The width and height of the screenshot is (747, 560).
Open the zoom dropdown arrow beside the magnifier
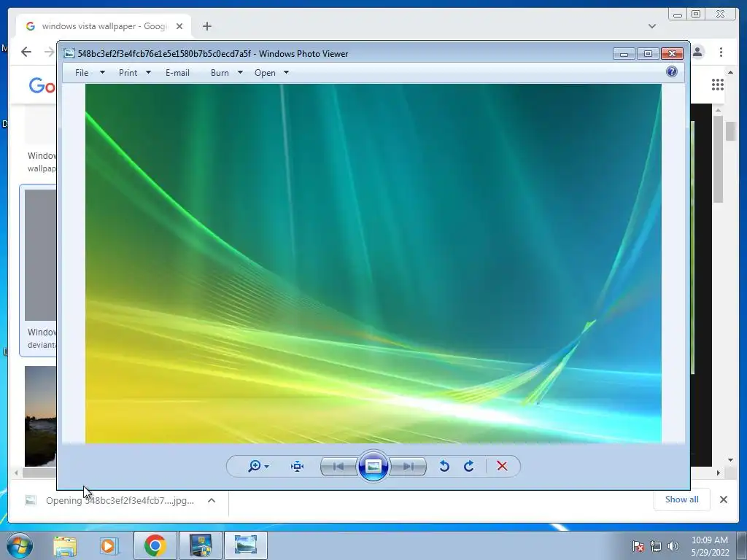click(x=267, y=467)
